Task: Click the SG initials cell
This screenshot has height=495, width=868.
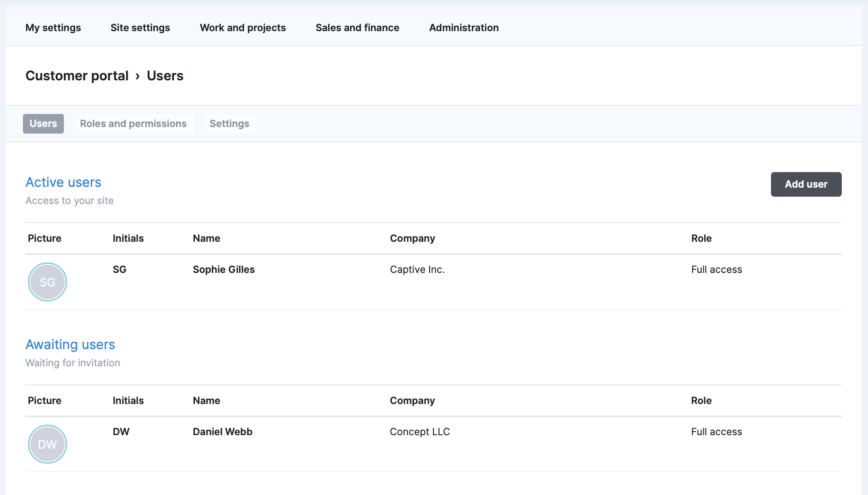Action: click(x=120, y=269)
